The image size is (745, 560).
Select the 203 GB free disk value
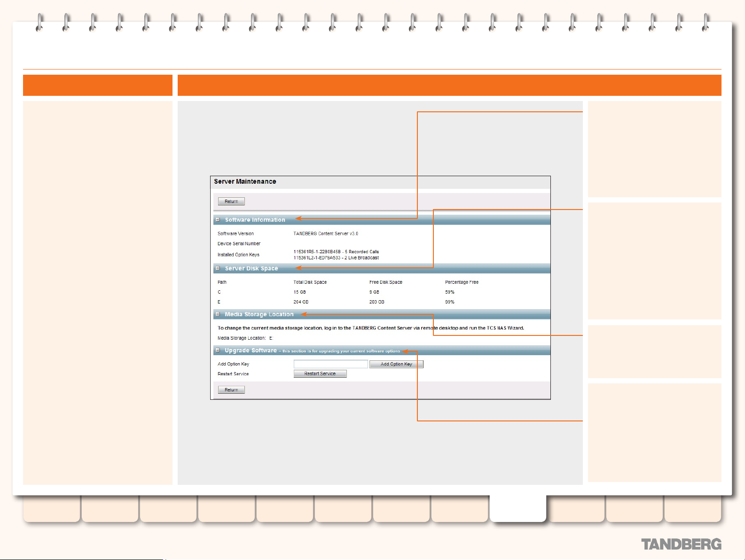(377, 302)
